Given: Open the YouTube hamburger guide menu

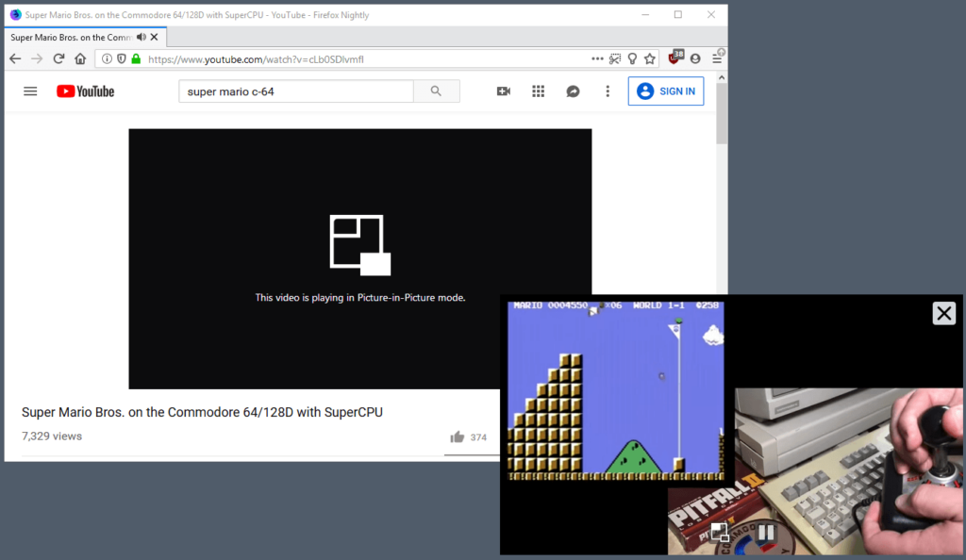Looking at the screenshot, I should [30, 91].
